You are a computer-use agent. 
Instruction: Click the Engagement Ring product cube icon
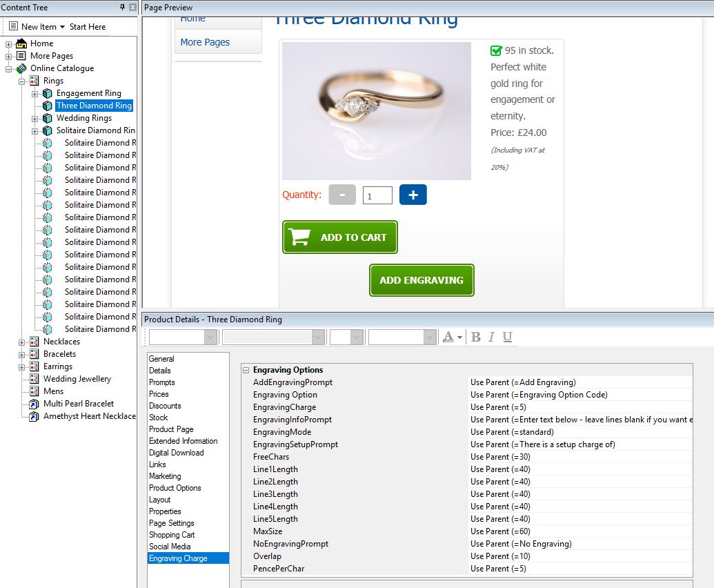(47, 93)
